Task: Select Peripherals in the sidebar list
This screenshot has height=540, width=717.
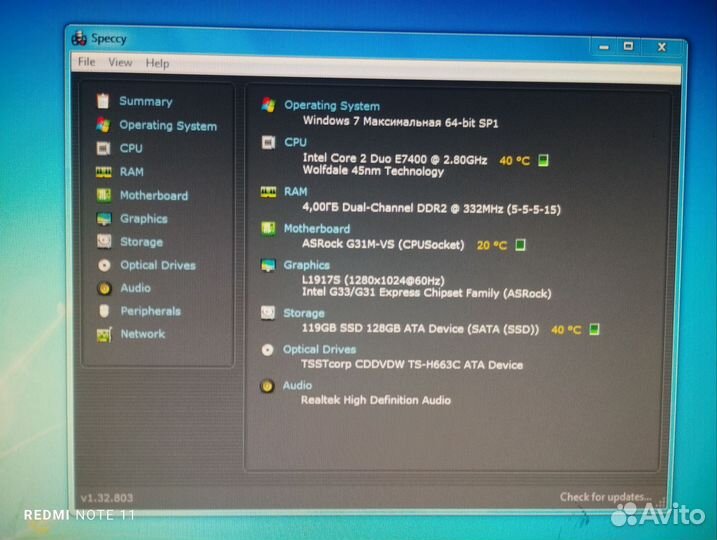Action: coord(150,311)
